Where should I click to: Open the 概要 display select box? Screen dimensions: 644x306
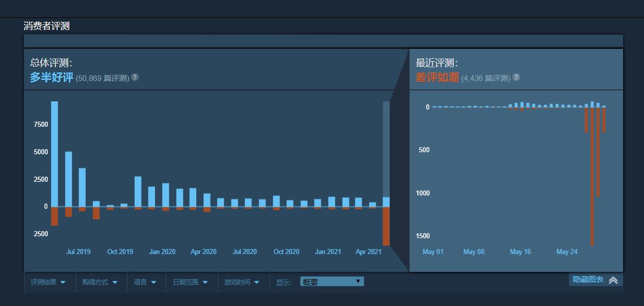pos(331,282)
